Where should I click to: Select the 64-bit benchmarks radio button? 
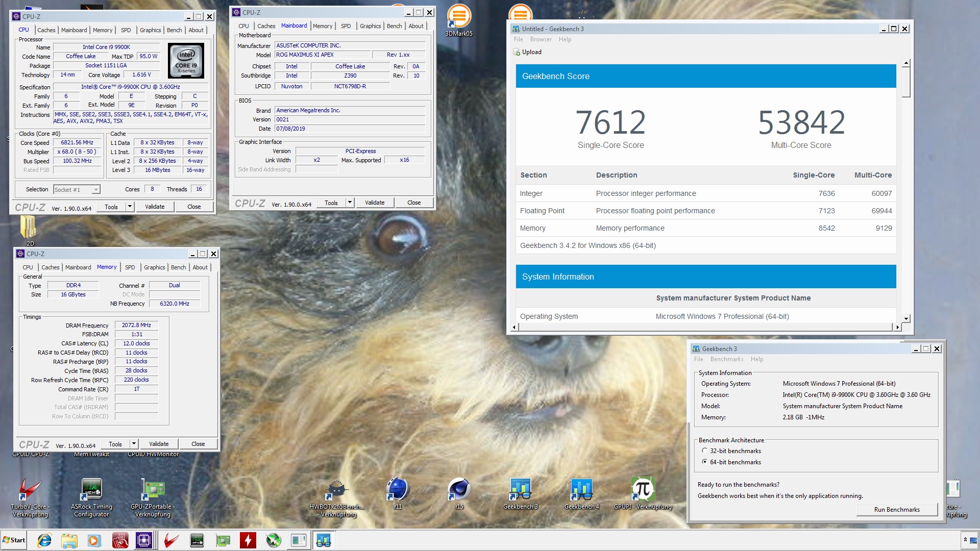coord(704,462)
